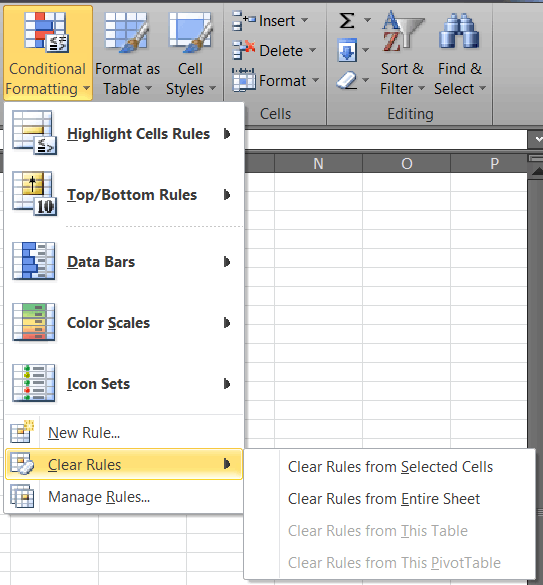Click the Top/Bottom Rules icon
The width and height of the screenshot is (543, 585).
pyautogui.click(x=34, y=193)
